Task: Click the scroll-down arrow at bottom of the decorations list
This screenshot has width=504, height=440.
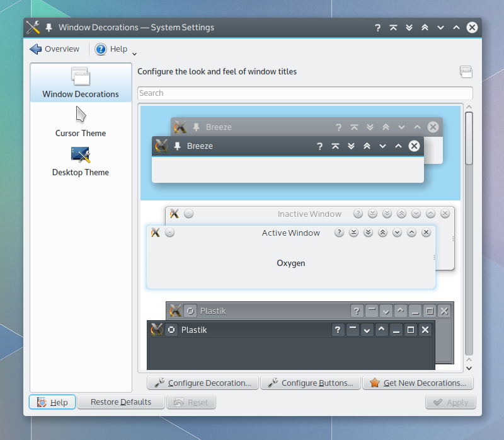Action: click(469, 368)
